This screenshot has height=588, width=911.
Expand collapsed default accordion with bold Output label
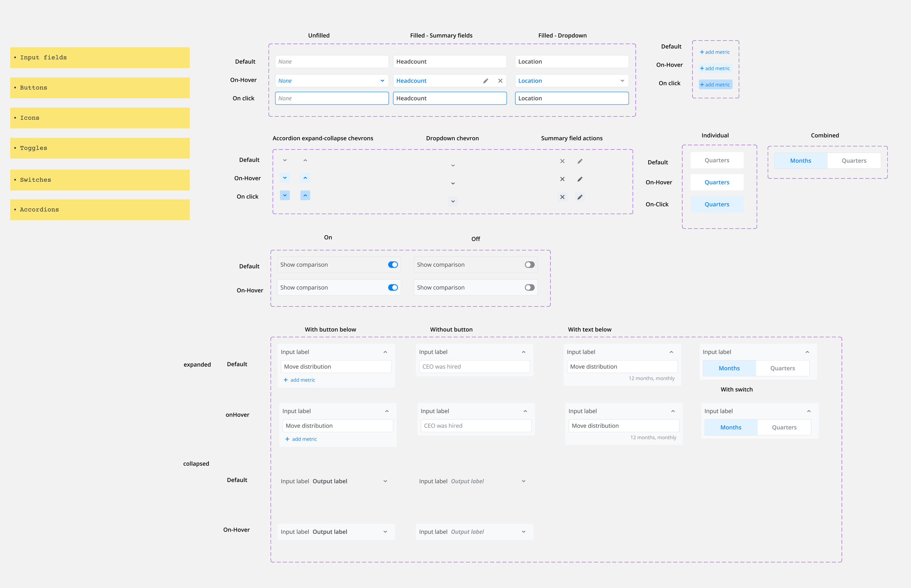[x=385, y=481]
